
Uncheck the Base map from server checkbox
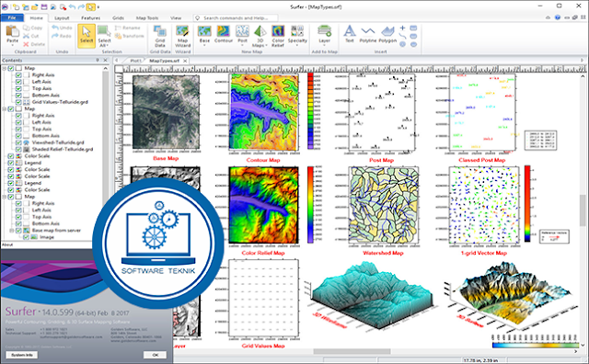pyautogui.click(x=18, y=231)
